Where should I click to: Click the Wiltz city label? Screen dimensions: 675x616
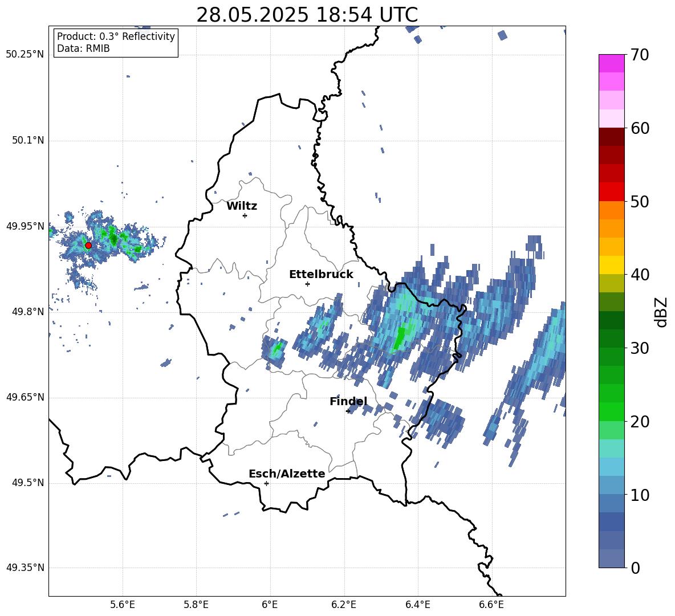(x=242, y=206)
